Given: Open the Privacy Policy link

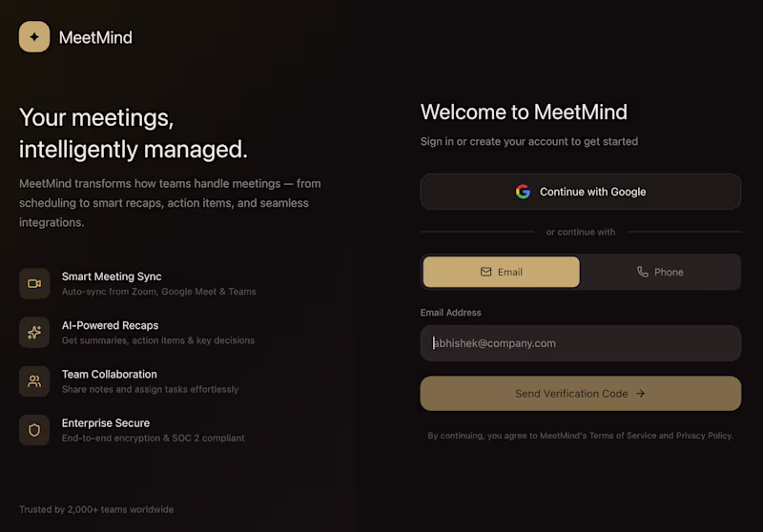Looking at the screenshot, I should click(x=704, y=436).
